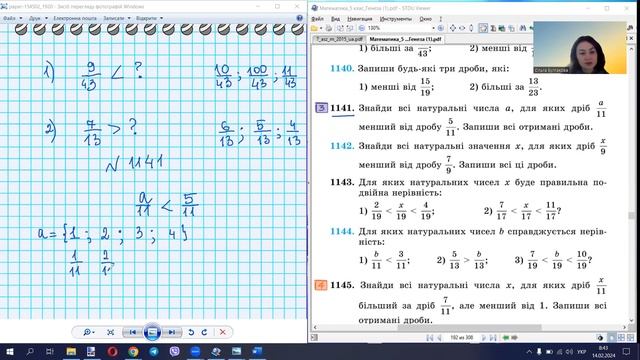Show hidden tray icons chevron
640x360 pixels.
click(x=529, y=351)
